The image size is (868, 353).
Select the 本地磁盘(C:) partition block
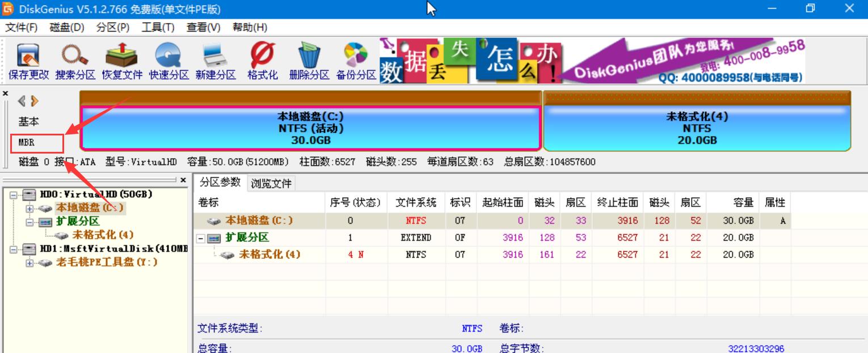click(x=310, y=126)
